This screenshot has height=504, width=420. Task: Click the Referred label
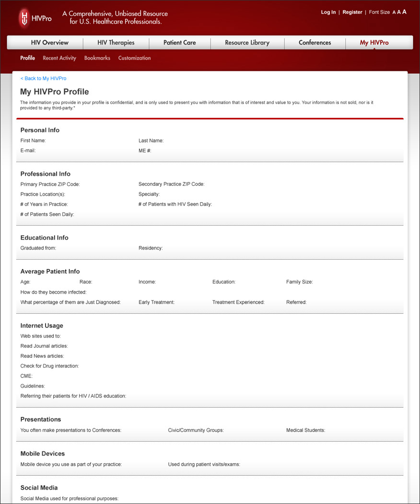(296, 302)
